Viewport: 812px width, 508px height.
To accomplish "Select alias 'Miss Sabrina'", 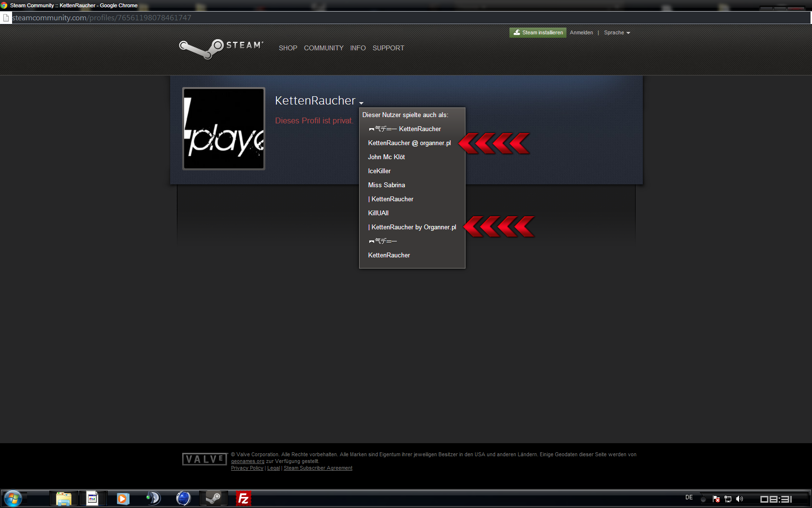I will pos(386,185).
